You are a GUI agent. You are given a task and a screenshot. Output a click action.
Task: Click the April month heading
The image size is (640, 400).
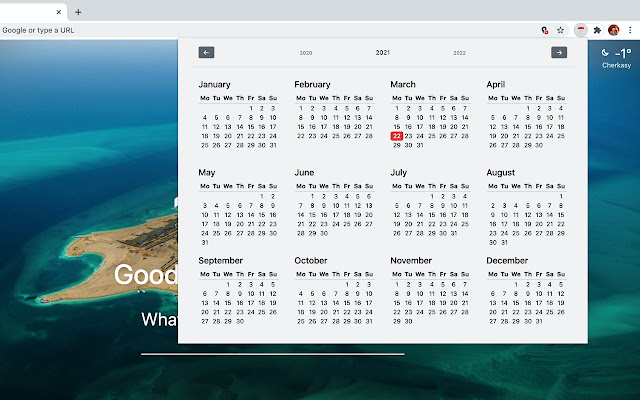click(496, 84)
